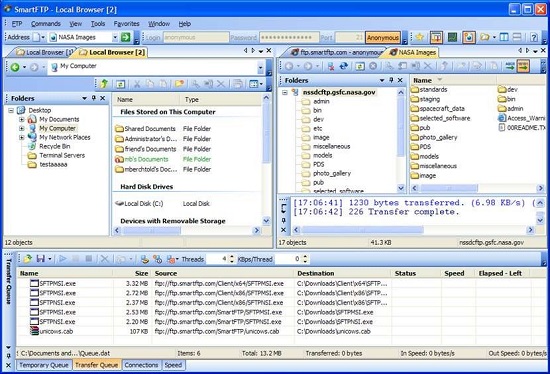This screenshot has height=374, width=550.
Task: Click the Start queue play icon
Action: tap(63, 259)
